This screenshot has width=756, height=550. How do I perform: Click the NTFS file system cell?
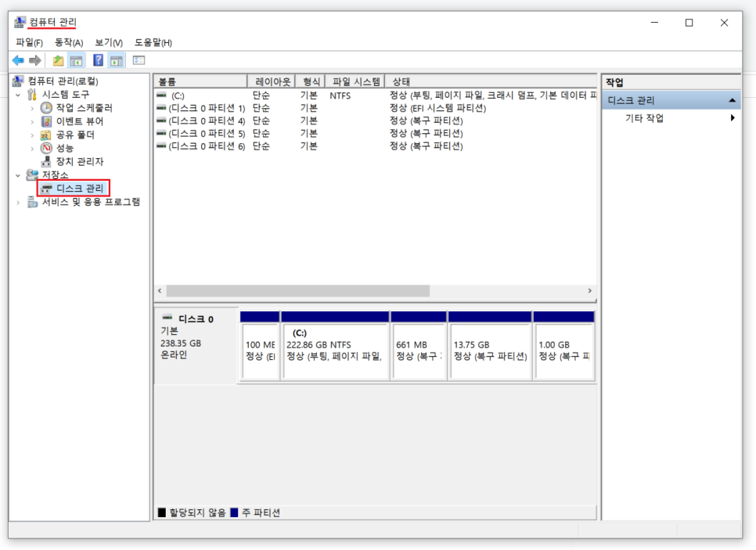[x=340, y=95]
